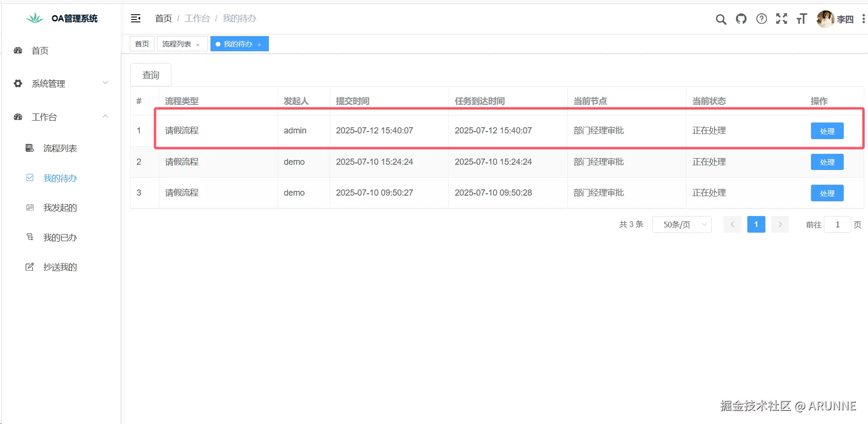868x424 pixels.
Task: Click 我的待办 in the breadcrumb
Action: point(239,19)
